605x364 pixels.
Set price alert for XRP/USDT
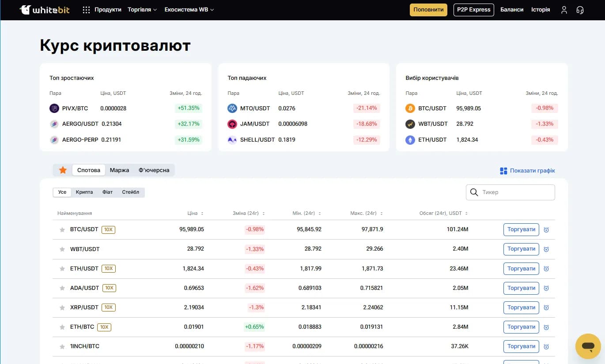tap(546, 308)
